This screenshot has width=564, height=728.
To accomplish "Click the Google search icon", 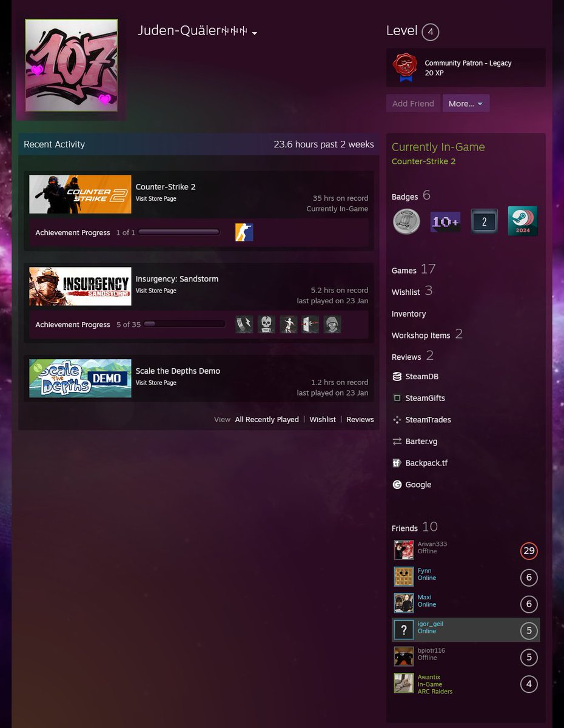I will (x=397, y=485).
